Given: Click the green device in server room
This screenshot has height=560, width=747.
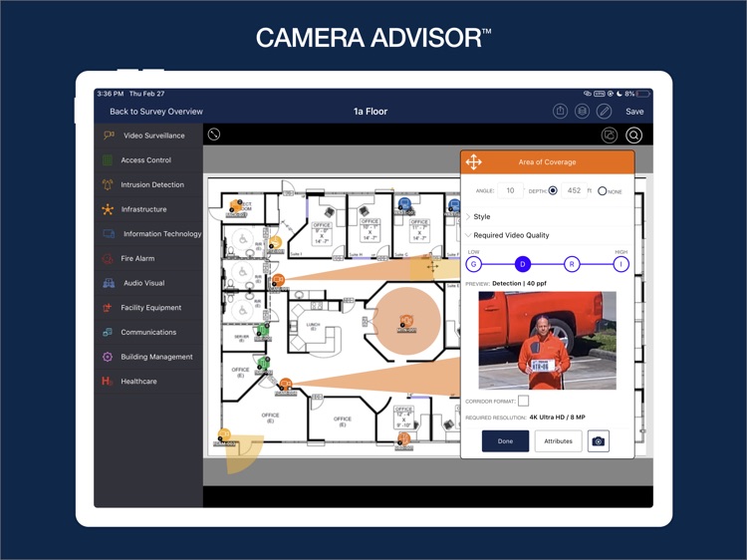Looking at the screenshot, I should pyautogui.click(x=263, y=330).
